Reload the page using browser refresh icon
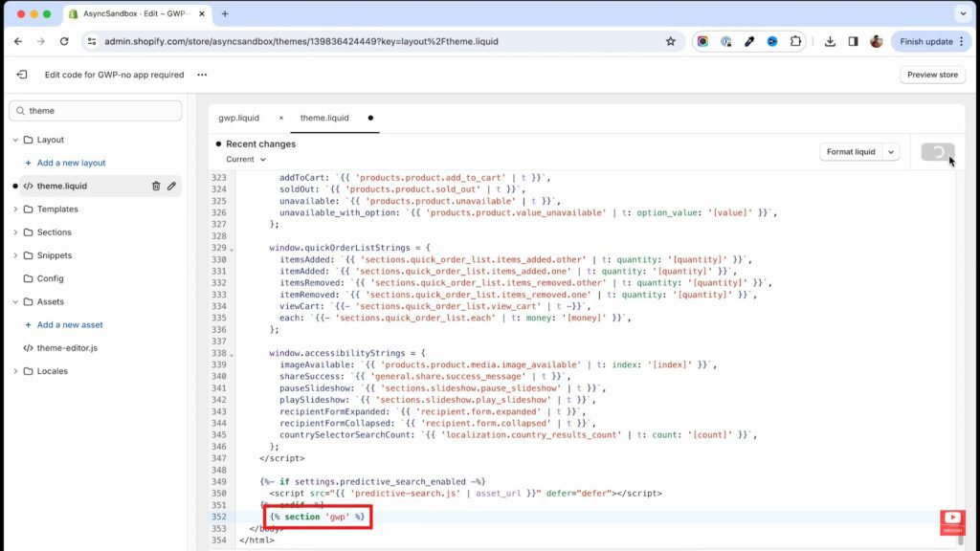This screenshot has height=551, width=980. coord(64,41)
